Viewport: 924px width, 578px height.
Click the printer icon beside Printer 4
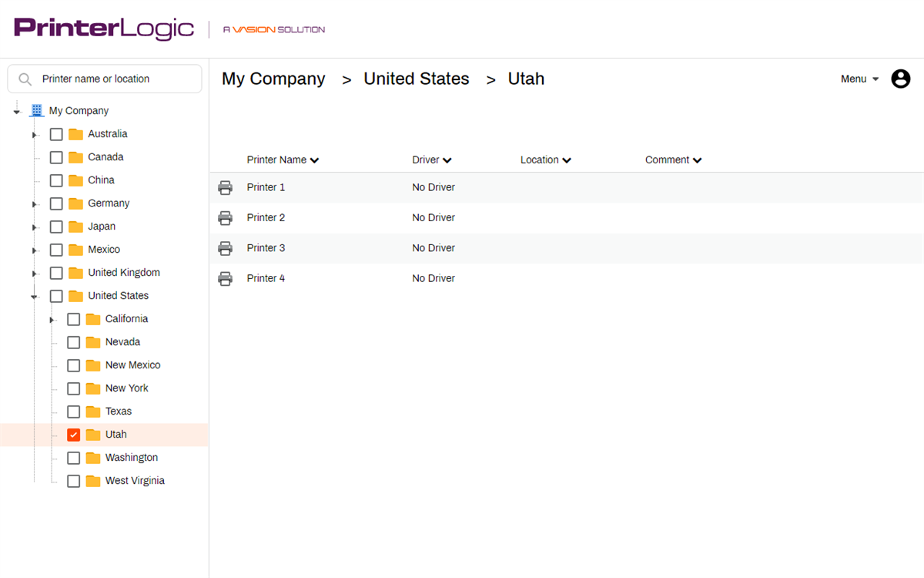coord(225,278)
